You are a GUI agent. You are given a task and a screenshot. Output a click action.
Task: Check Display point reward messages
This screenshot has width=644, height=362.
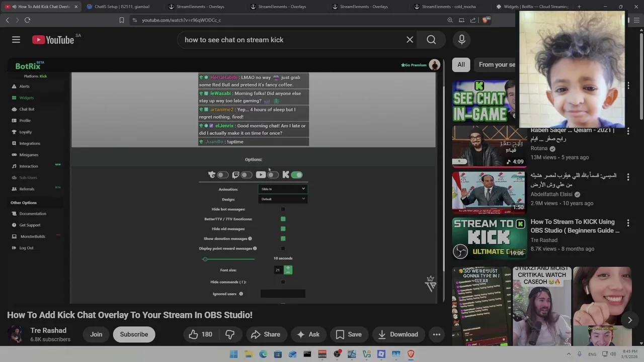coord(283,248)
